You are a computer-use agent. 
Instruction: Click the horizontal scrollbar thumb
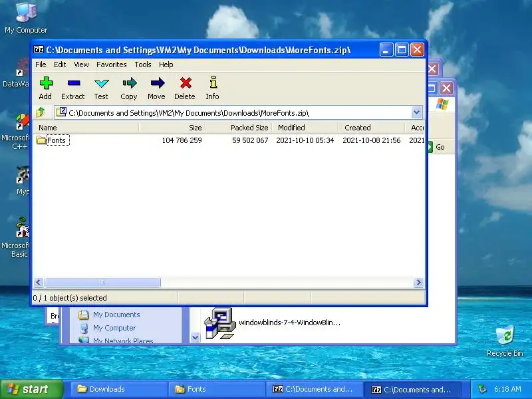click(102, 282)
